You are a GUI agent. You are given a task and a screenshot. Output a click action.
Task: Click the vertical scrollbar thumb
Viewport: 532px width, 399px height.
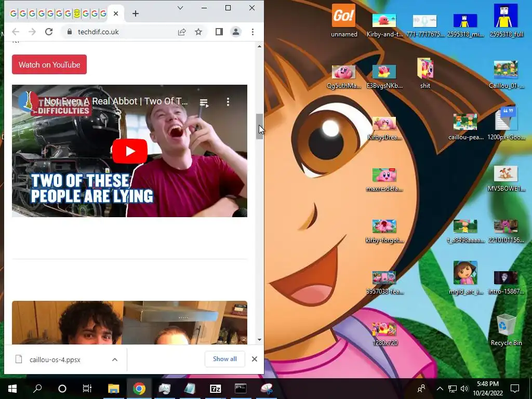pos(259,126)
